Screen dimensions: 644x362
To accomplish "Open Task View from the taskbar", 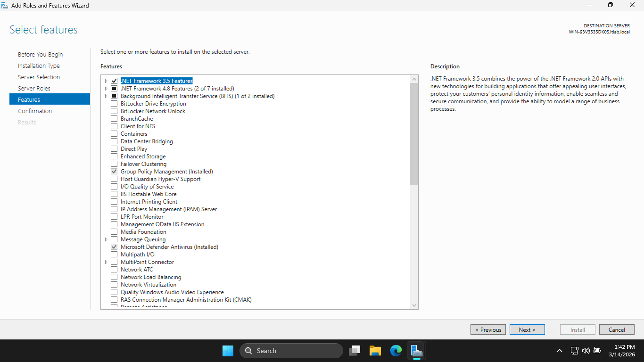I will pos(355,351).
